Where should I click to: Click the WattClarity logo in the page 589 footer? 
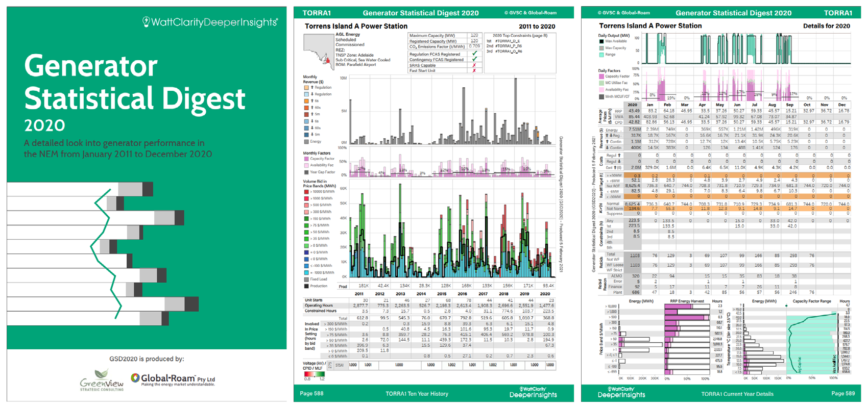[621, 392]
